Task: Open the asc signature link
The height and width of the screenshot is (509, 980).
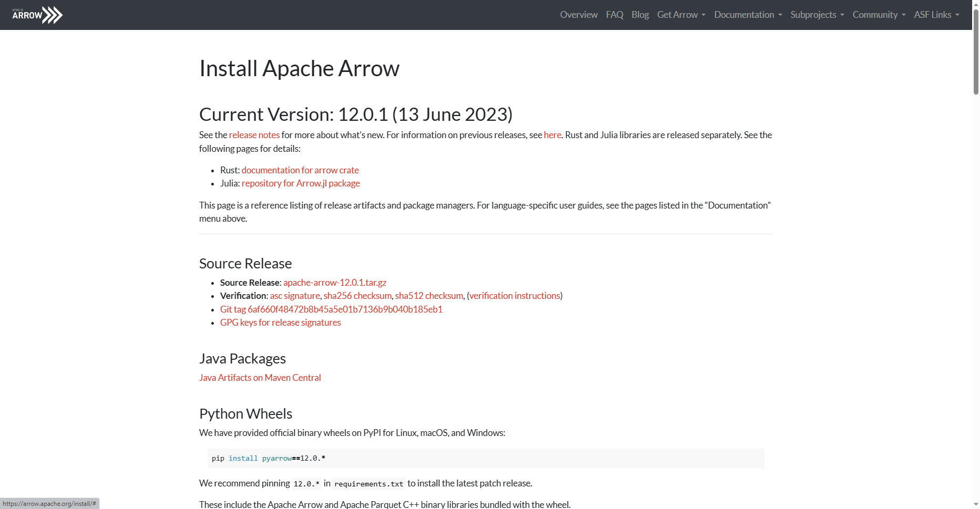Action: point(295,296)
